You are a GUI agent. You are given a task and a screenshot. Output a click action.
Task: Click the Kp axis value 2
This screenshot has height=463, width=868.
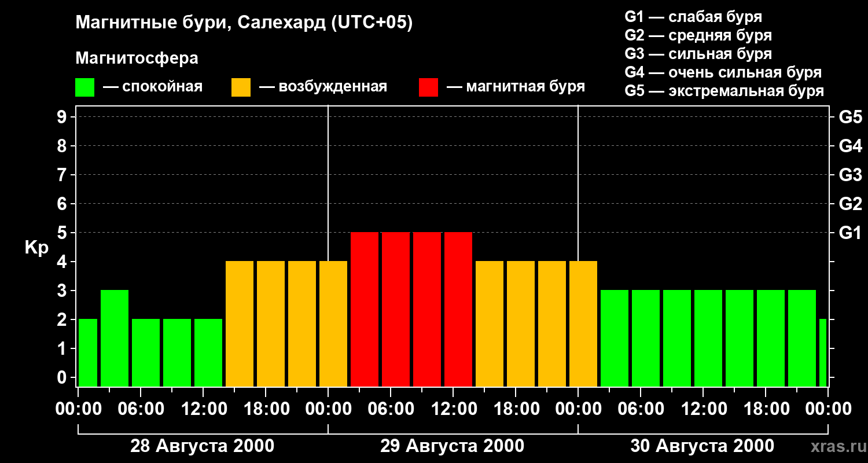[x=63, y=319]
